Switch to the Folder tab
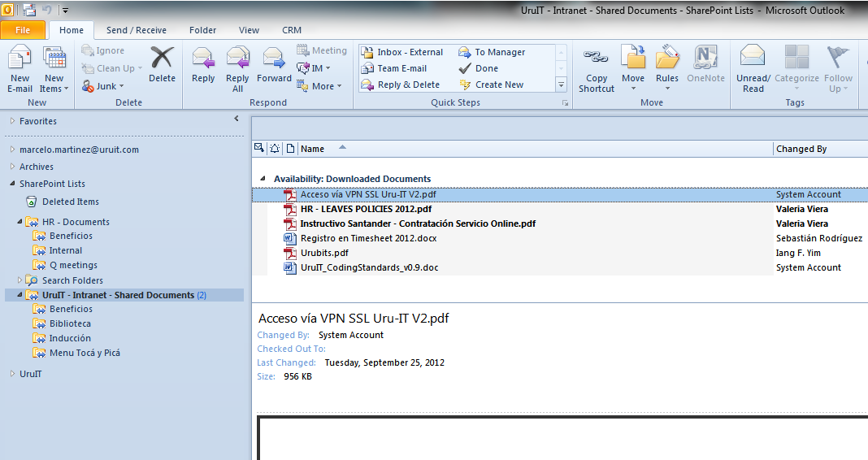The height and width of the screenshot is (460, 868). pos(202,30)
